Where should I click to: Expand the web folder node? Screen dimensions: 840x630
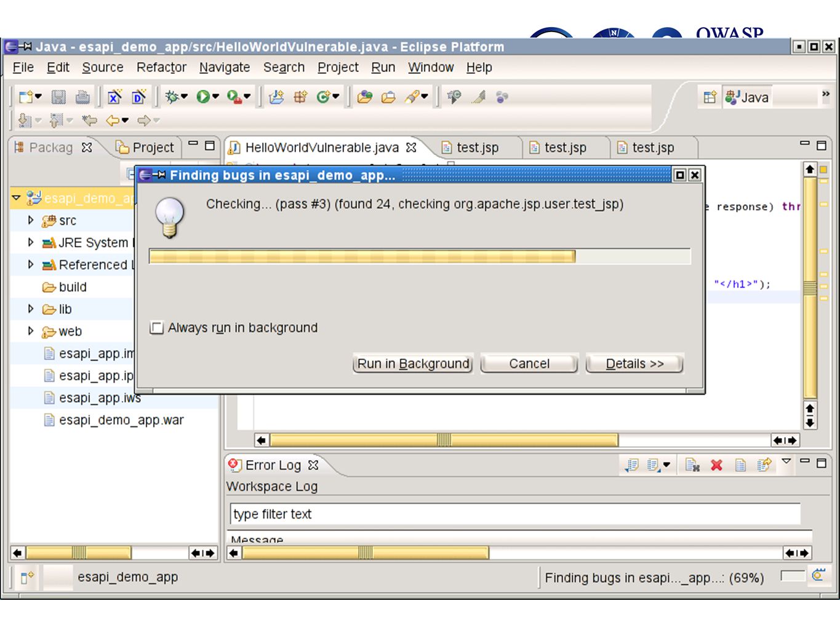tap(31, 330)
